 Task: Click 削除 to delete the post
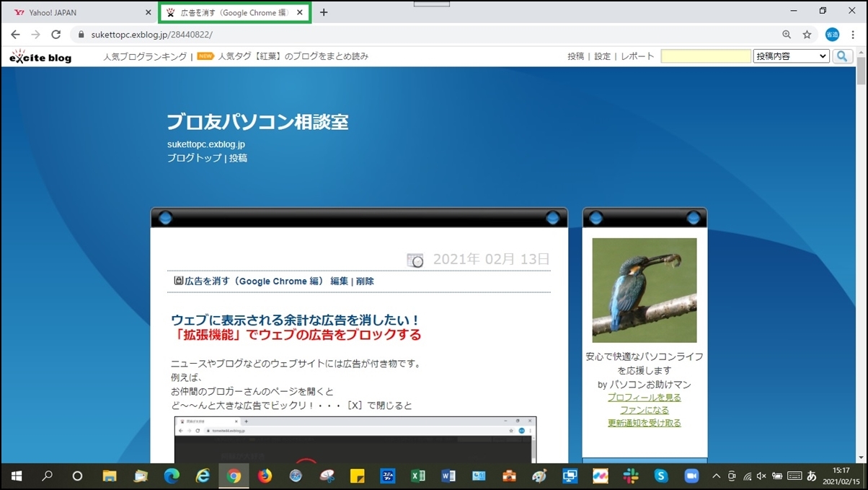click(365, 281)
